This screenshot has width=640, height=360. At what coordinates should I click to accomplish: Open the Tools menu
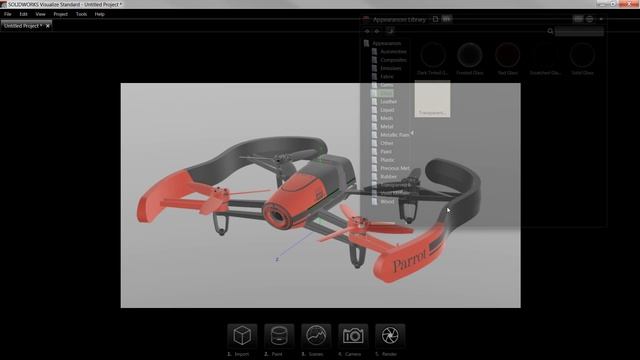(x=81, y=14)
